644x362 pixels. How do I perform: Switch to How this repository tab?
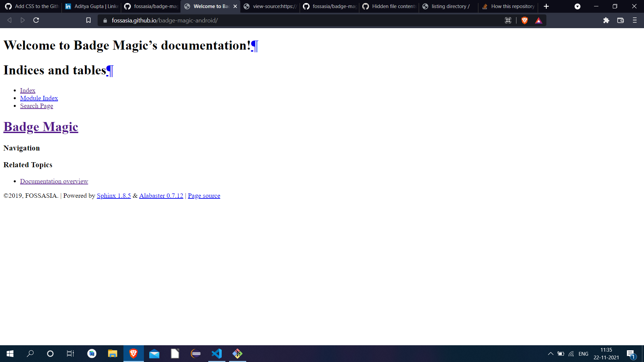coord(508,6)
